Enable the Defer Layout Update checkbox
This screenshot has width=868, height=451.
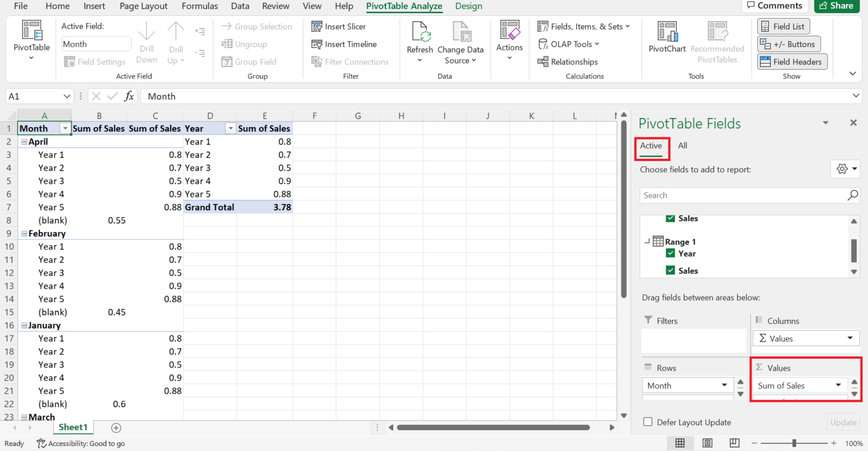click(648, 422)
